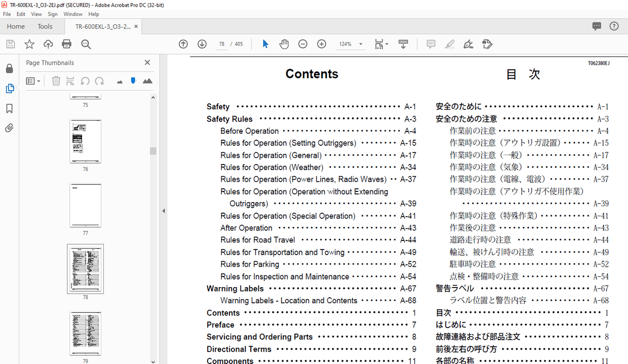Open the Find text magnifier tool
628x364 pixels.
coord(86,45)
